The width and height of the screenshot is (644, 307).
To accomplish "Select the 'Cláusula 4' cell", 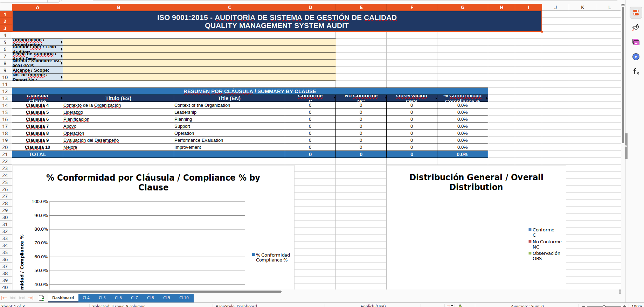I will (x=37, y=105).
